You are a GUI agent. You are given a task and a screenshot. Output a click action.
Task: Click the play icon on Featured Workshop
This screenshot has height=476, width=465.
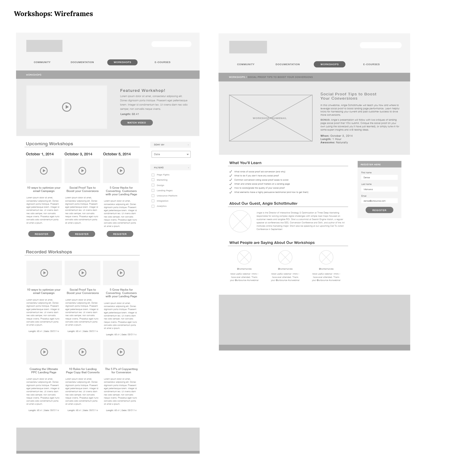(x=67, y=107)
